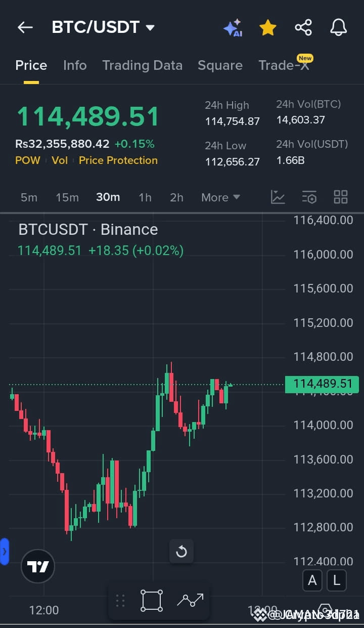This screenshot has width=364, height=628.
Task: Click the 24h Vol(USDT) value 1.66B
Action: tap(290, 160)
